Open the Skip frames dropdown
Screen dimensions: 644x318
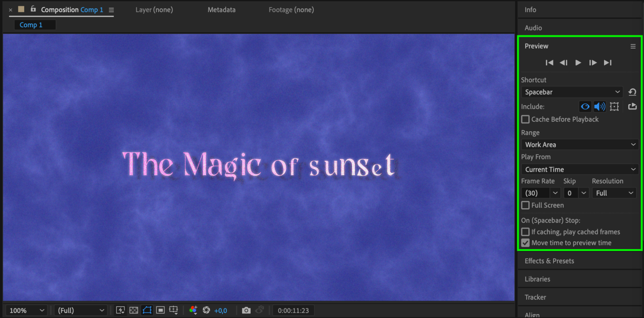click(x=583, y=193)
